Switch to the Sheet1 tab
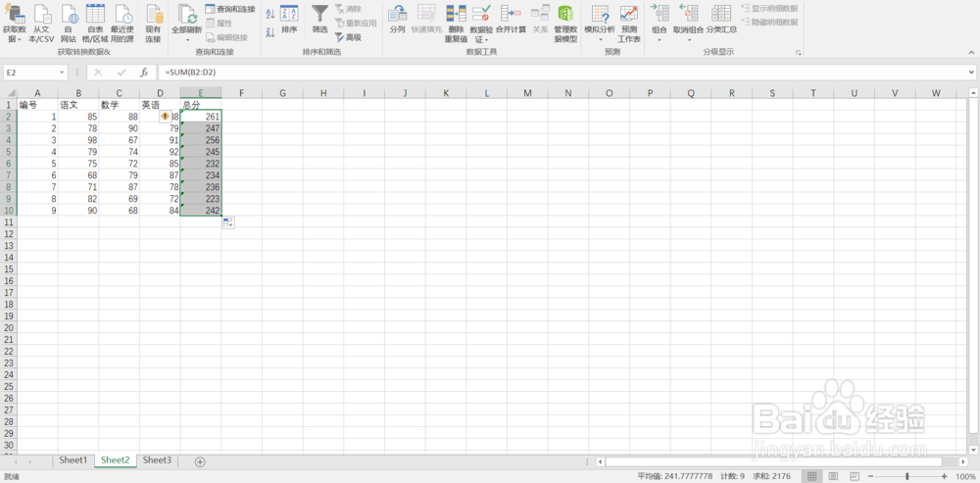The height and width of the screenshot is (483, 980). [x=73, y=460]
